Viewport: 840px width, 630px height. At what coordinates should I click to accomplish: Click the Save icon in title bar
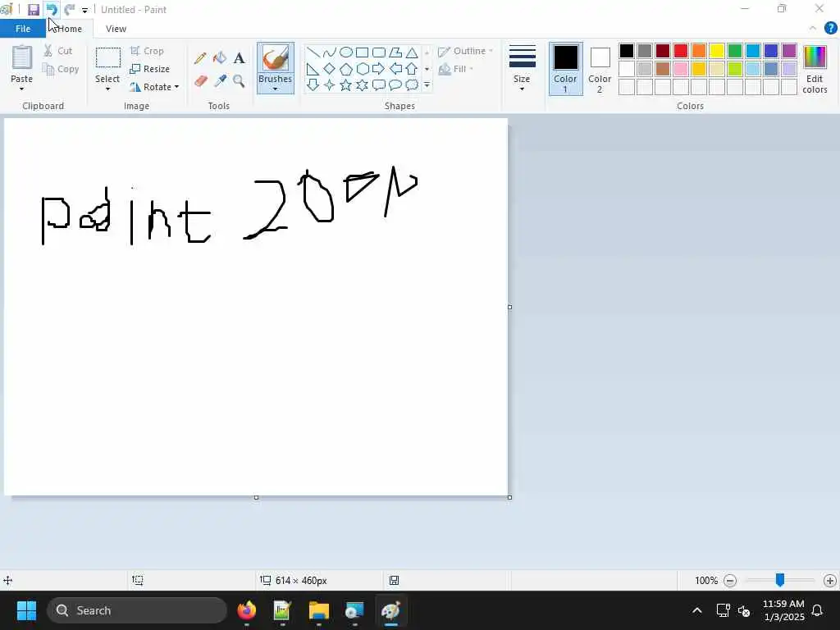(33, 10)
